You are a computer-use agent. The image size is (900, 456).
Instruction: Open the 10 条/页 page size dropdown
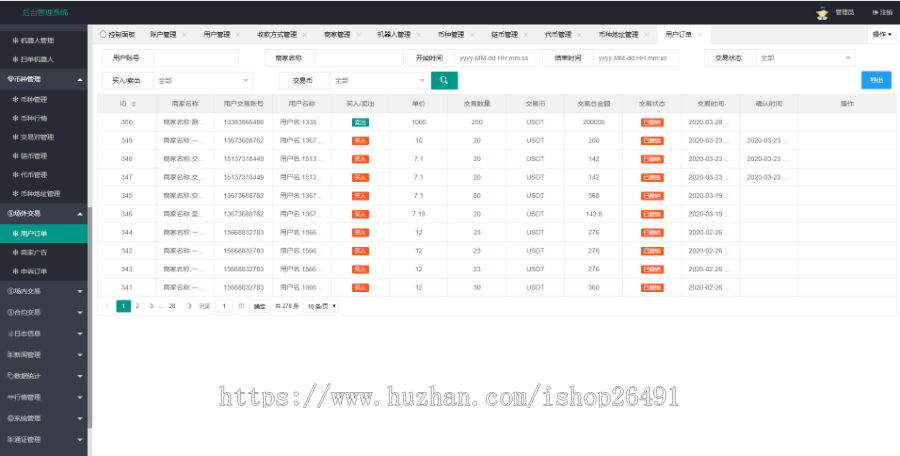(x=321, y=306)
